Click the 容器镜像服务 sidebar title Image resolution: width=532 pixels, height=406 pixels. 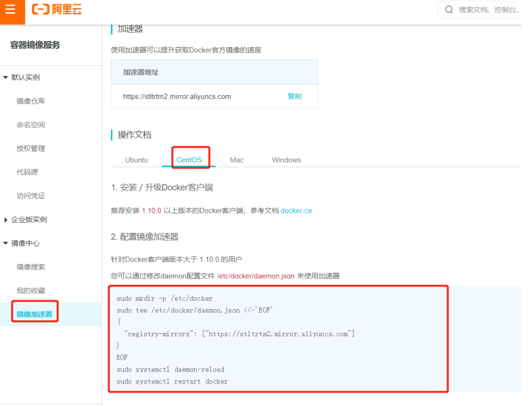coord(35,45)
